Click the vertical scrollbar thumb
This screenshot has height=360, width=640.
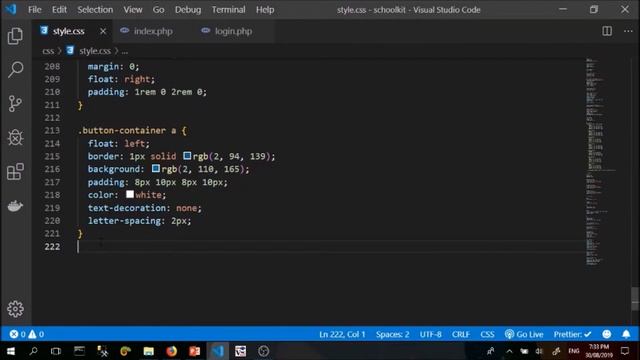[635, 299]
